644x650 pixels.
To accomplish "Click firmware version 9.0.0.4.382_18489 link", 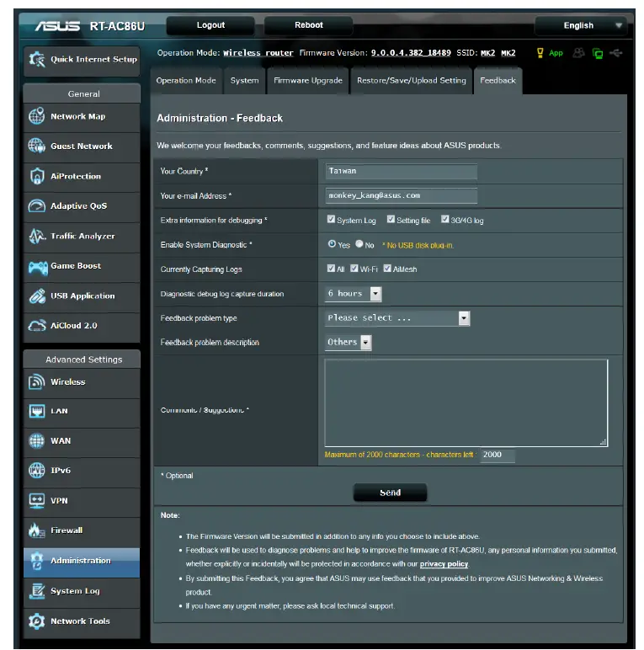I will pyautogui.click(x=411, y=53).
